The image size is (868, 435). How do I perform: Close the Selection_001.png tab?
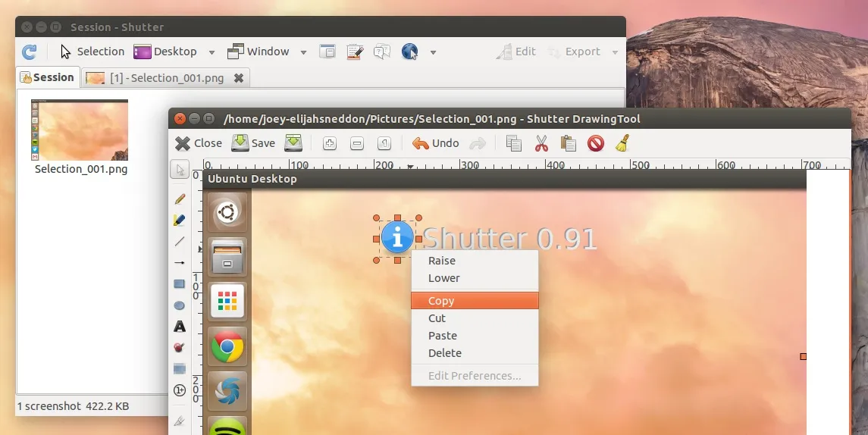239,78
